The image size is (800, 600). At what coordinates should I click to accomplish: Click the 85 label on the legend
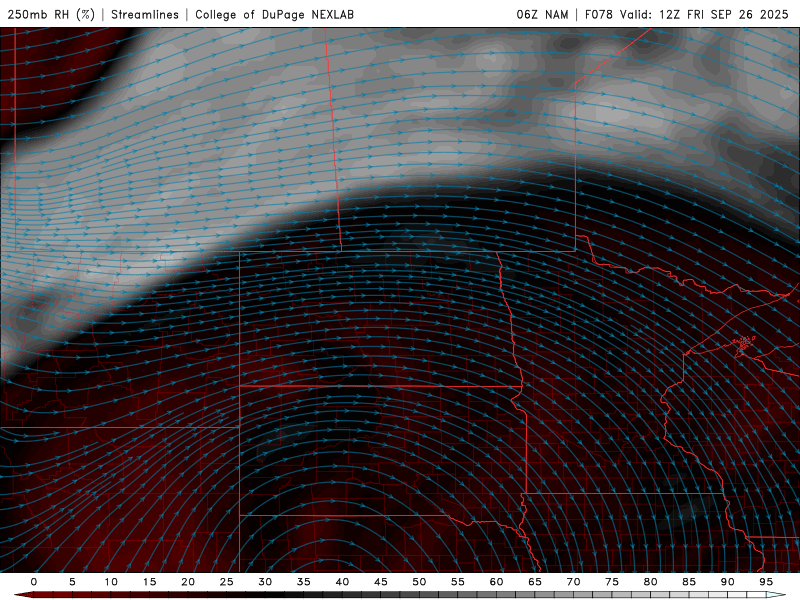coord(689,582)
